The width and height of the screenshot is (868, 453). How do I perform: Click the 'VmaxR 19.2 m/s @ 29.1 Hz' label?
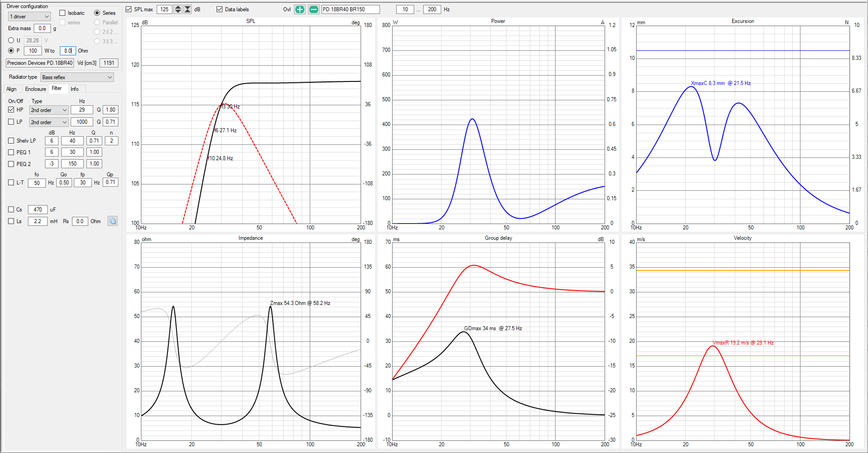tap(743, 343)
